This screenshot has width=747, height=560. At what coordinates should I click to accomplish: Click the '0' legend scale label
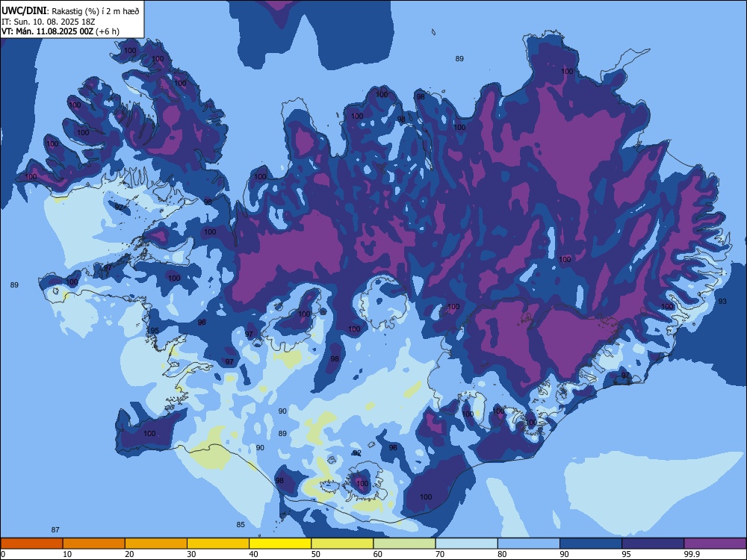(x=3, y=554)
